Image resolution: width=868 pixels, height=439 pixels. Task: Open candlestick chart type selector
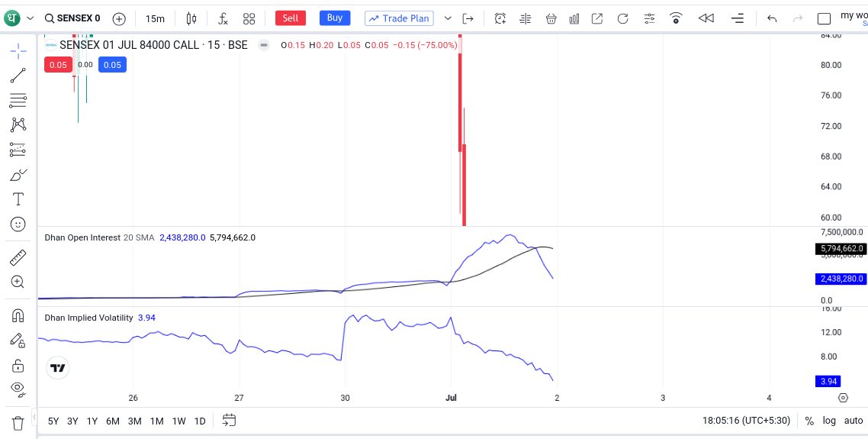[x=191, y=19]
